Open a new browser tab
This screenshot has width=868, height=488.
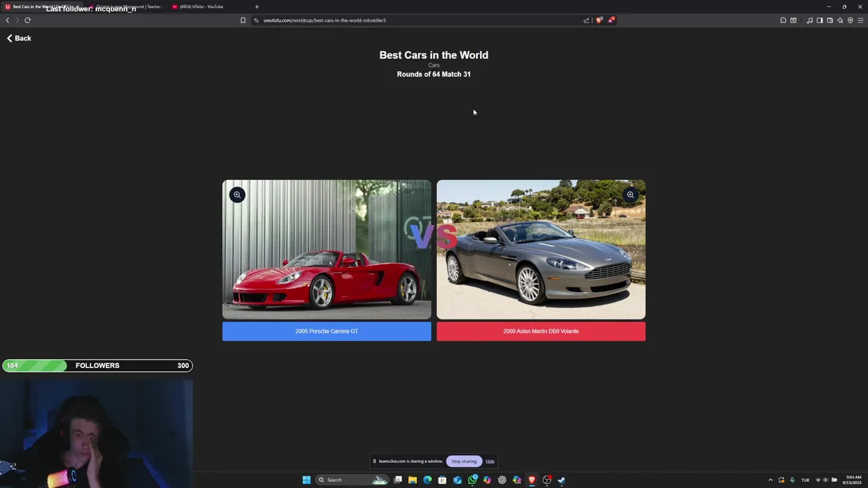click(257, 7)
